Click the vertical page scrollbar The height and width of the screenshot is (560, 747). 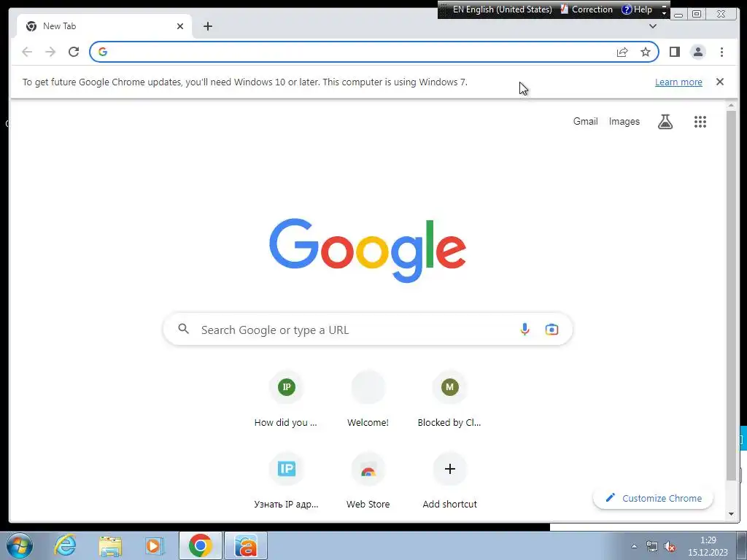731,295
